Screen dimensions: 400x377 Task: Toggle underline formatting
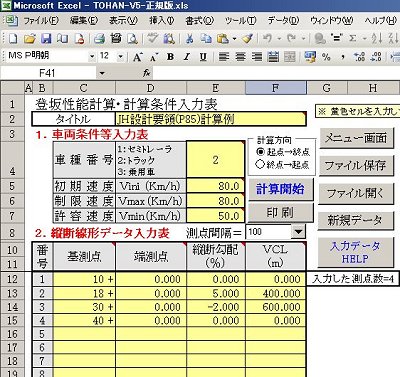tap(203, 57)
